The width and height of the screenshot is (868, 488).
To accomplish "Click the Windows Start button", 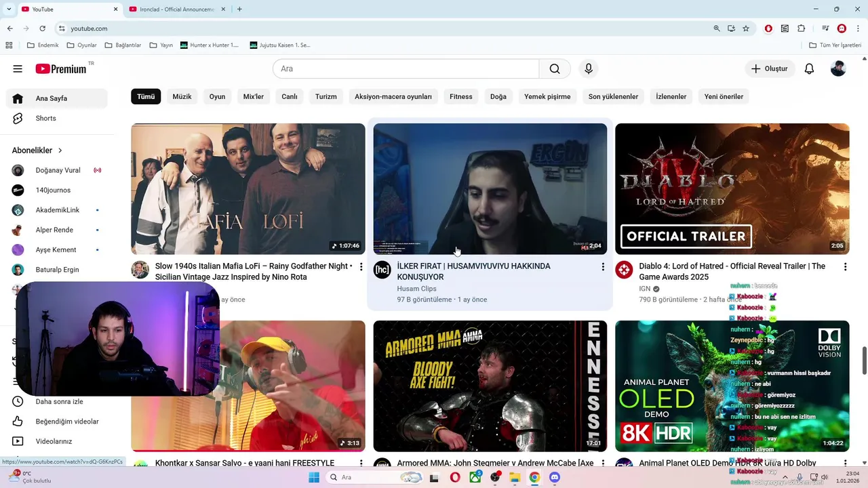I will pos(314,477).
